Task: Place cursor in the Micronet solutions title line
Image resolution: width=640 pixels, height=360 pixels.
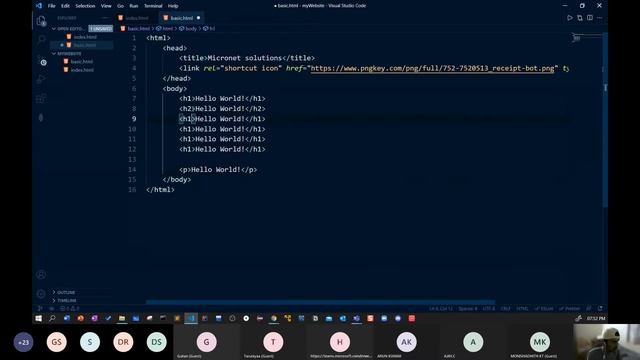Action: [247, 58]
